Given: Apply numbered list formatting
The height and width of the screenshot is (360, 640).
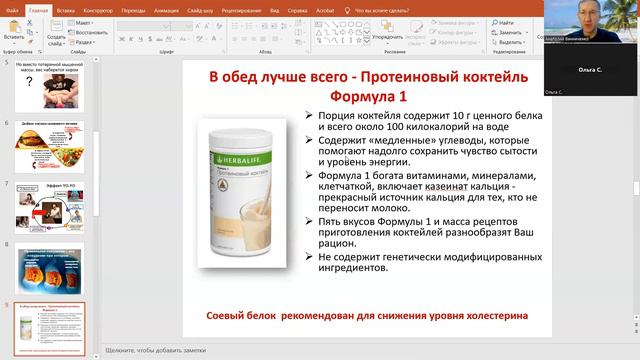Looking at the screenshot, I should (x=249, y=26).
